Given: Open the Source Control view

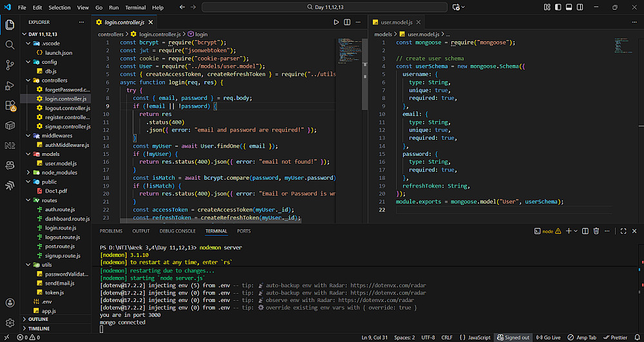Looking at the screenshot, I should click(10, 65).
